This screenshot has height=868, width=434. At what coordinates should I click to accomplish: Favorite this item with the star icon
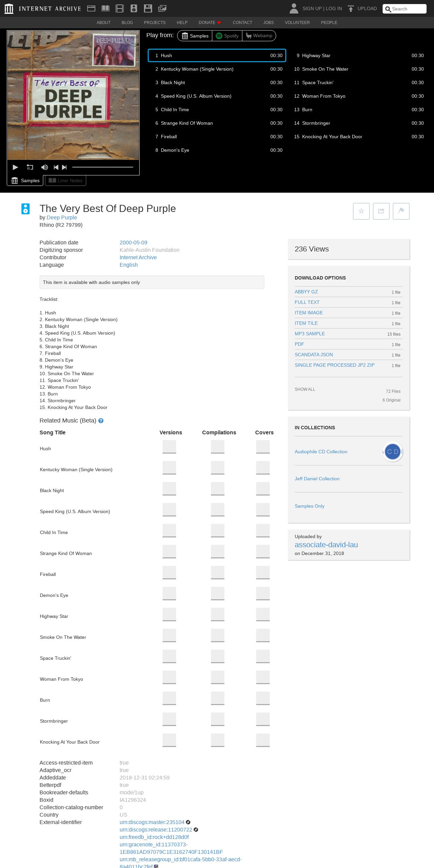click(361, 211)
